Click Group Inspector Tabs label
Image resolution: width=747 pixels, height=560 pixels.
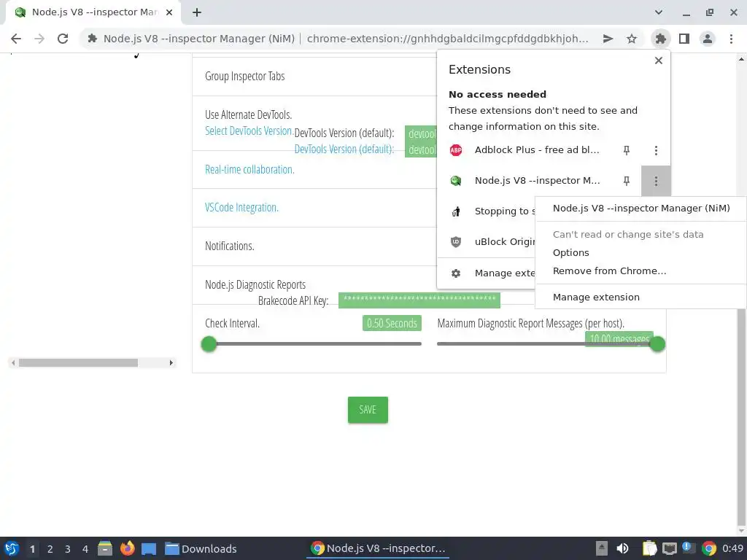(245, 76)
